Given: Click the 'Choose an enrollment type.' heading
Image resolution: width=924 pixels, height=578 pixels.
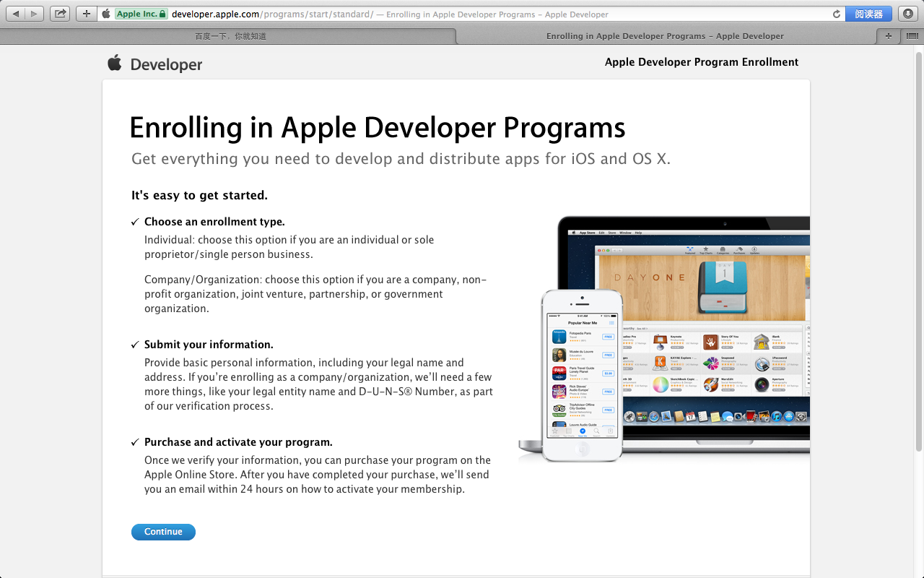Looking at the screenshot, I should click(214, 222).
